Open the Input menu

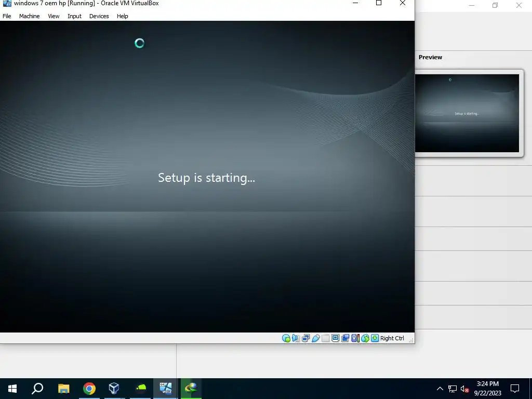pyautogui.click(x=74, y=16)
